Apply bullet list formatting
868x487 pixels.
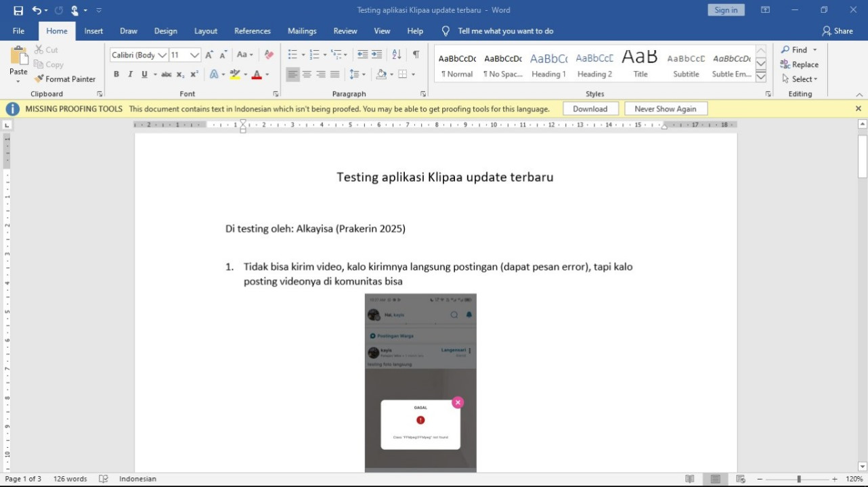point(292,55)
